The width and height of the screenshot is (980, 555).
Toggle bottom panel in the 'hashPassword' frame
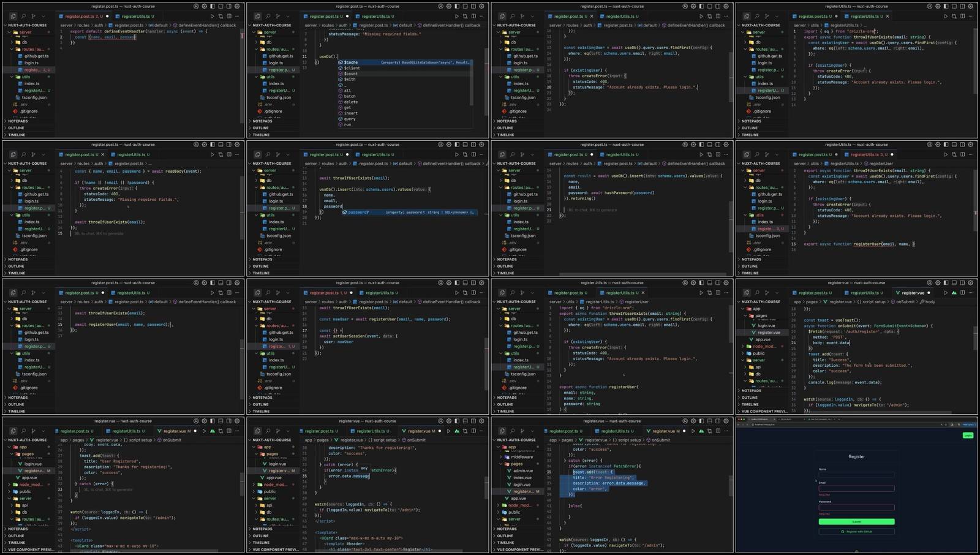[x=710, y=145]
